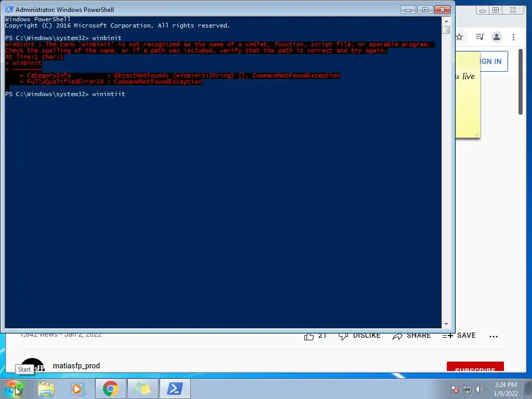532x399 pixels.
Task: Click the 'CommandNotFoundException' FullyQualifiedErrorId line
Action: (x=111, y=82)
